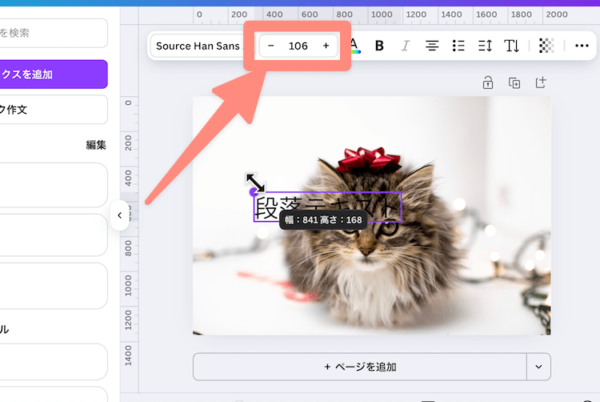Click the ページを追加 button
Screen dimensions: 600x402
pos(360,367)
